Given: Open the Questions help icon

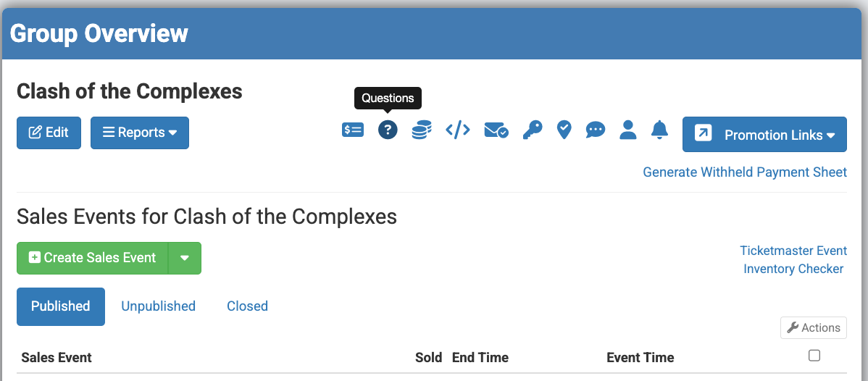Looking at the screenshot, I should 388,130.
